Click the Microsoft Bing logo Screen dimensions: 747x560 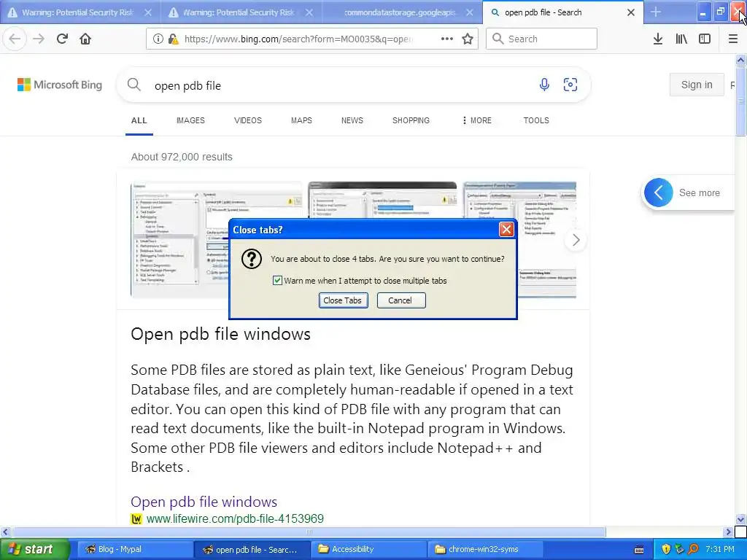[x=60, y=85]
